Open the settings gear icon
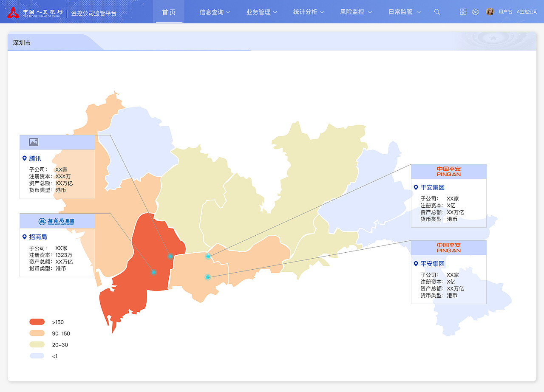Screen dimensions: 544x392 click(x=476, y=12)
